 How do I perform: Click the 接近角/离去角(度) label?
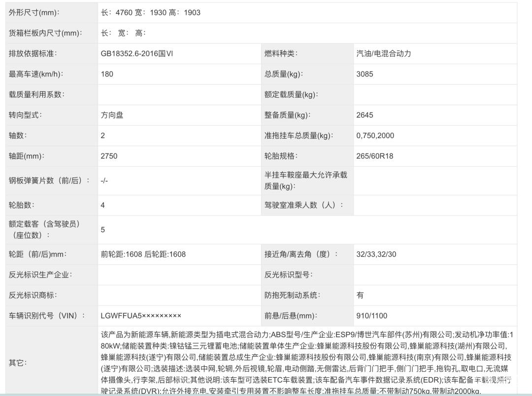[301, 254]
